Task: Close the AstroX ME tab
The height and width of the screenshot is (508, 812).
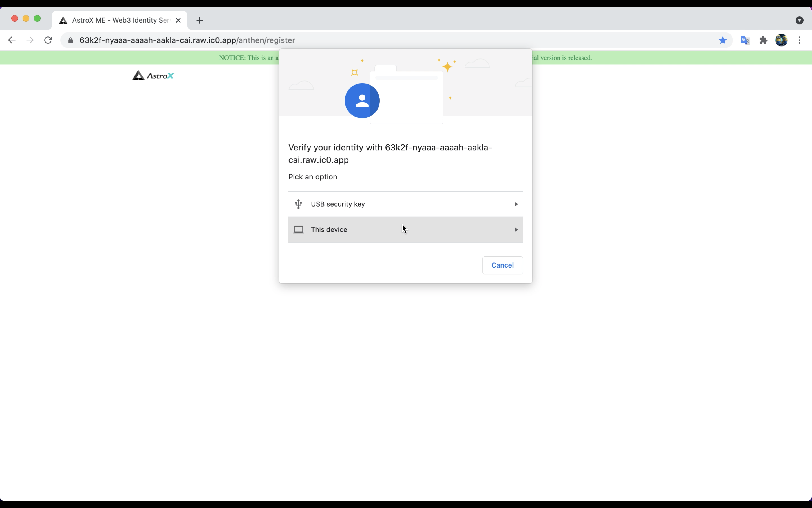Action: coord(178,21)
